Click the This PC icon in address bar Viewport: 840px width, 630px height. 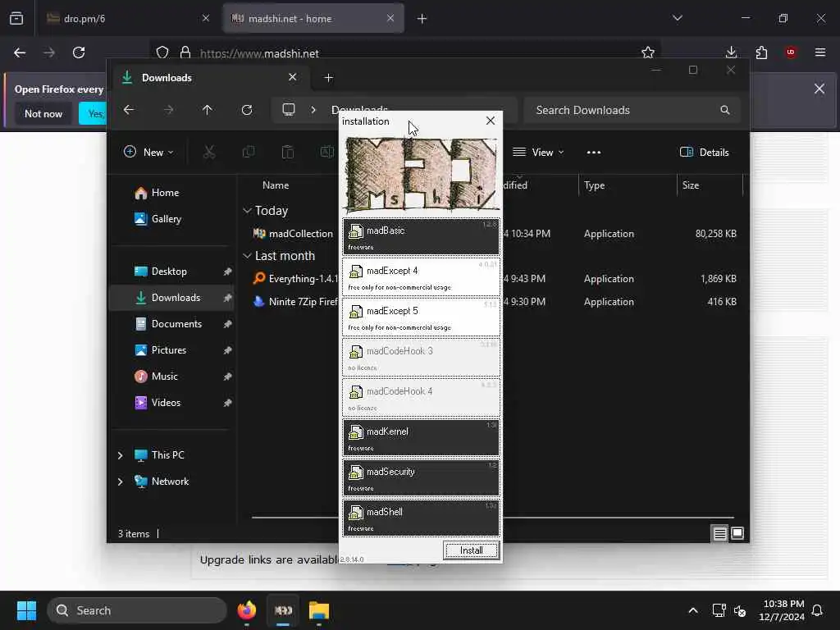289,110
